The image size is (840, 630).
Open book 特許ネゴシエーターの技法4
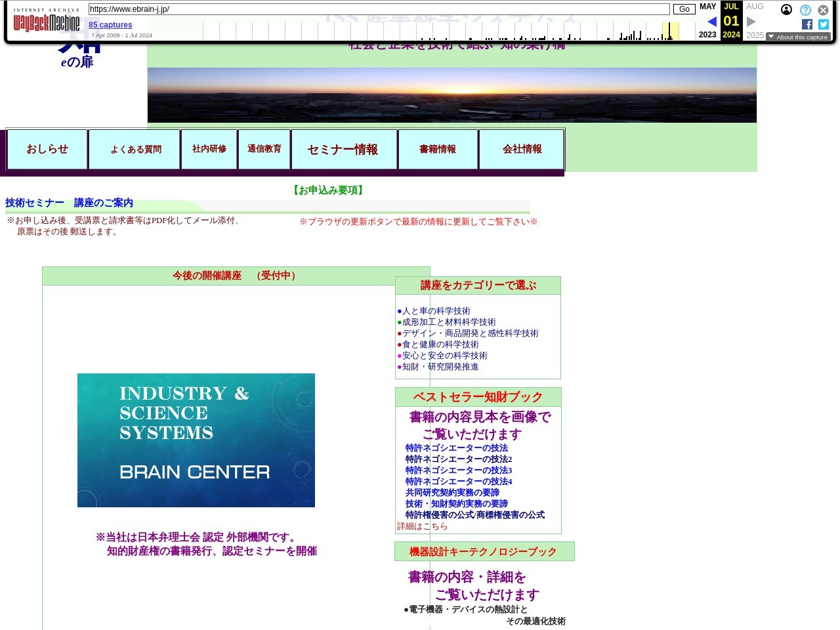pos(459,482)
